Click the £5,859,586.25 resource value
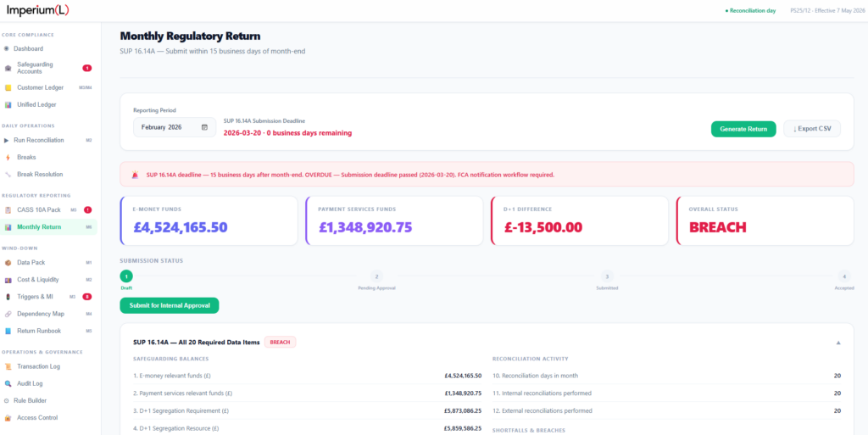 463,428
